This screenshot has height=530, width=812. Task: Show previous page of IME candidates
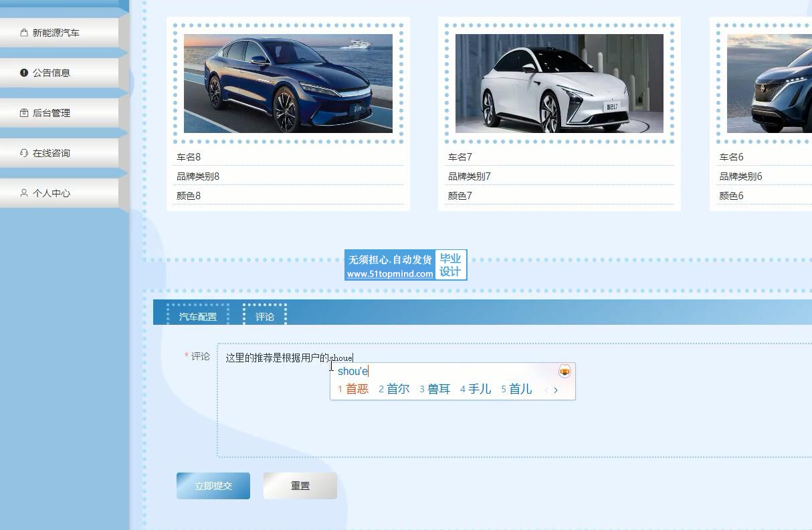[546, 390]
